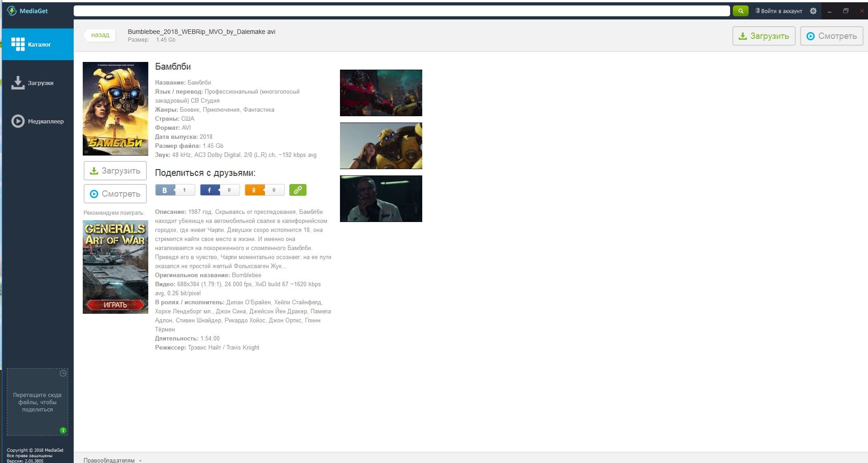Click file name Bumblebee_2018_WEBRip_MVO_by_Dalemake avi
The width and height of the screenshot is (868, 463).
click(202, 32)
